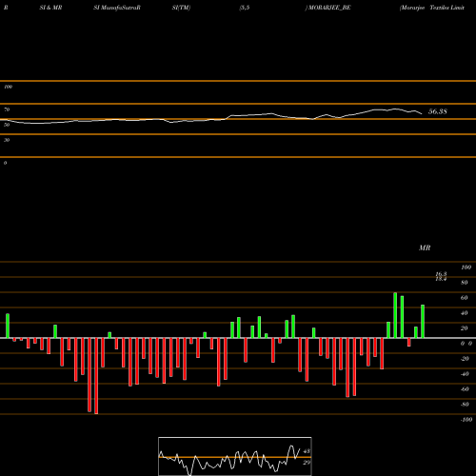Viewport: 476px width, 476px height.
Task: Click the 40 label on the MR axis
Action: pyautogui.click(x=465, y=313)
